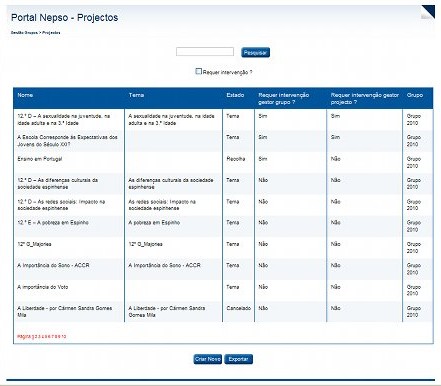Screen dimensions: 441x386
Task: Click the Pesquisar search button
Action: click(x=255, y=52)
